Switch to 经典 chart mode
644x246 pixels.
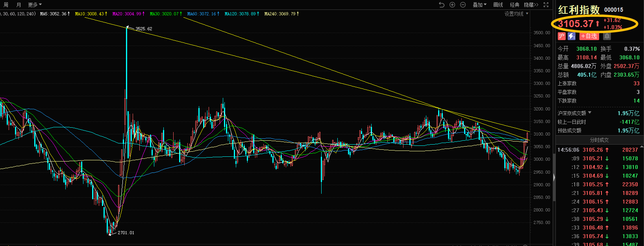514,5
